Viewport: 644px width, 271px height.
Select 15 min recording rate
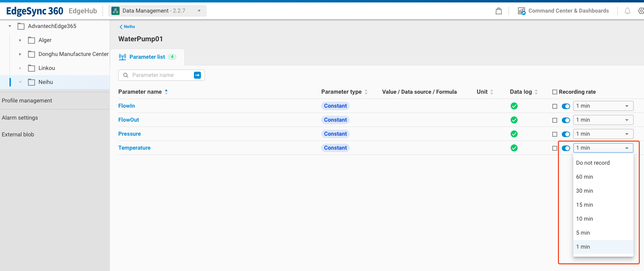pos(603,205)
